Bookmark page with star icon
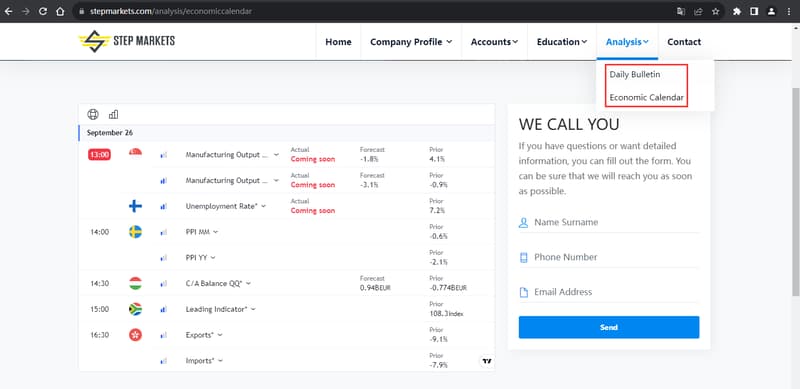Image resolution: width=800 pixels, height=389 pixels. 715,11
